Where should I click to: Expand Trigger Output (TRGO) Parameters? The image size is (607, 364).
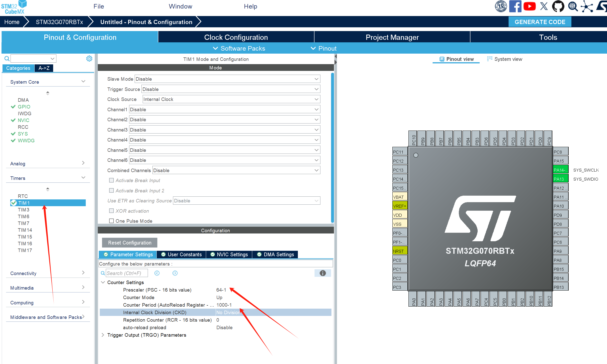[x=103, y=335]
